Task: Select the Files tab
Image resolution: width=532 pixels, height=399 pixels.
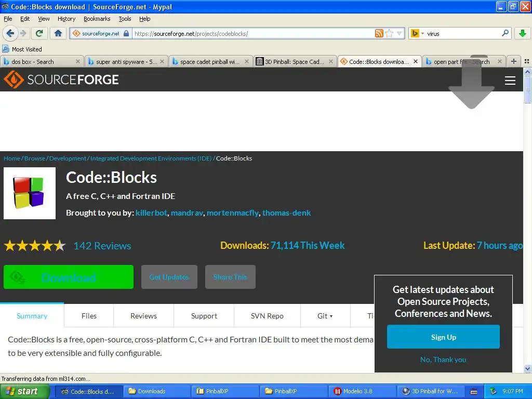Action: point(89,316)
